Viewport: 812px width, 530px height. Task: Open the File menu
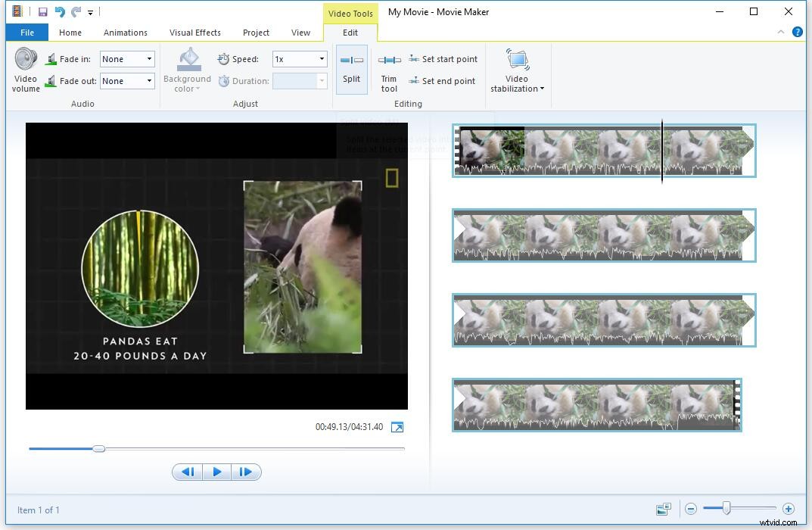point(26,33)
